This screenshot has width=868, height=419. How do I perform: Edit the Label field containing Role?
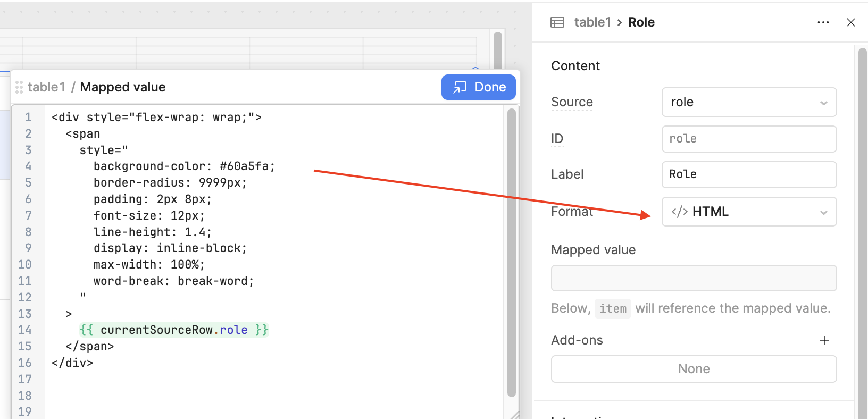[x=748, y=174]
